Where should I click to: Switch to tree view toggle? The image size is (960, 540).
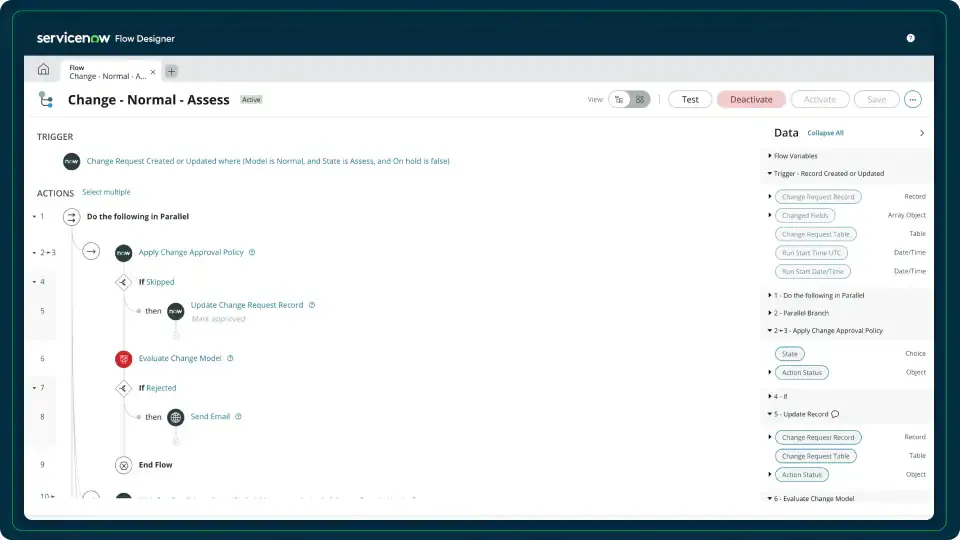point(619,99)
